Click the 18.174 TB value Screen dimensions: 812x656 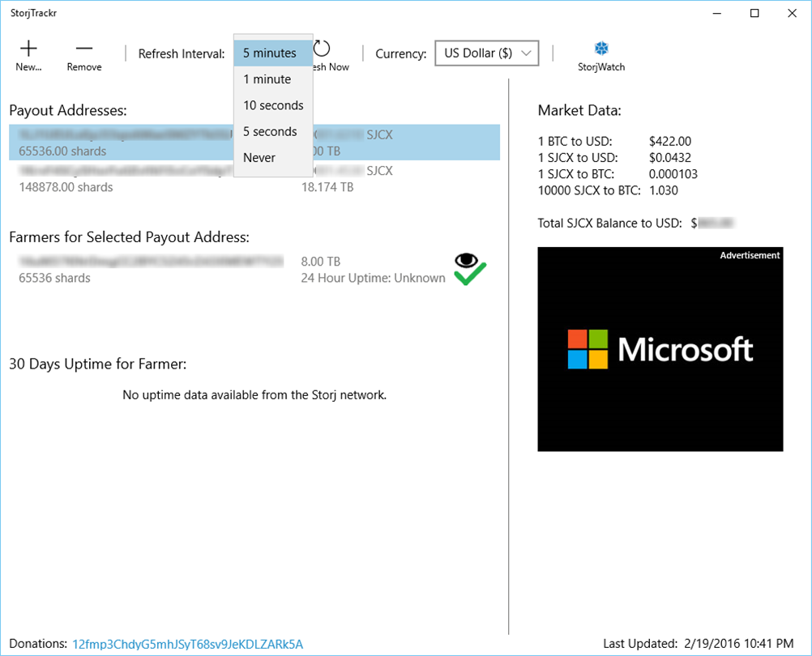(x=327, y=187)
